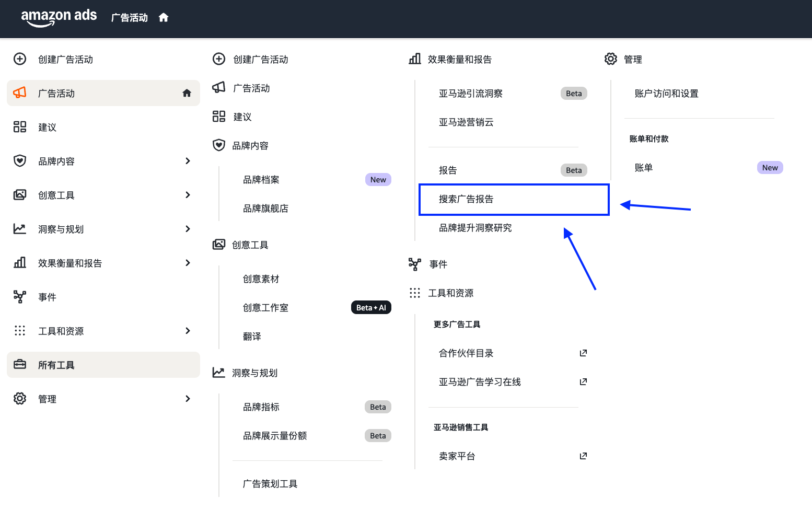This screenshot has height=521, width=812.
Task: Click bar chart icon beside 效果衡量和报告 heading
Action: [415, 59]
